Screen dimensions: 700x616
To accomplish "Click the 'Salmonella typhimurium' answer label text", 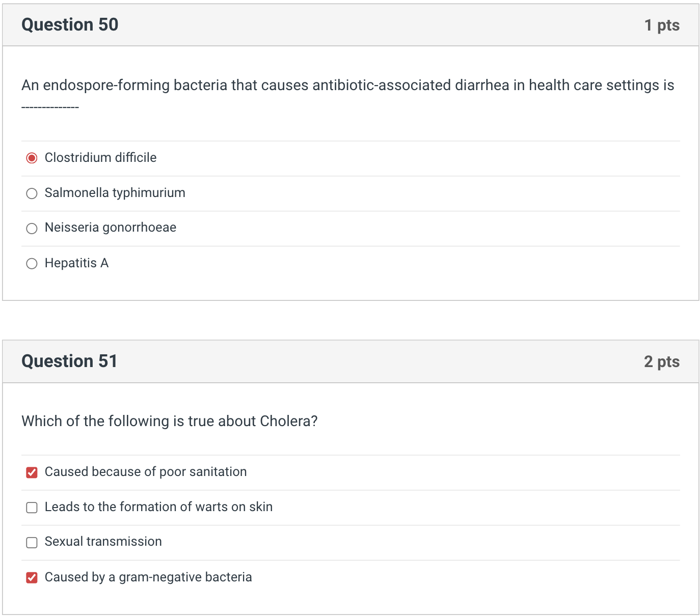I will click(115, 193).
